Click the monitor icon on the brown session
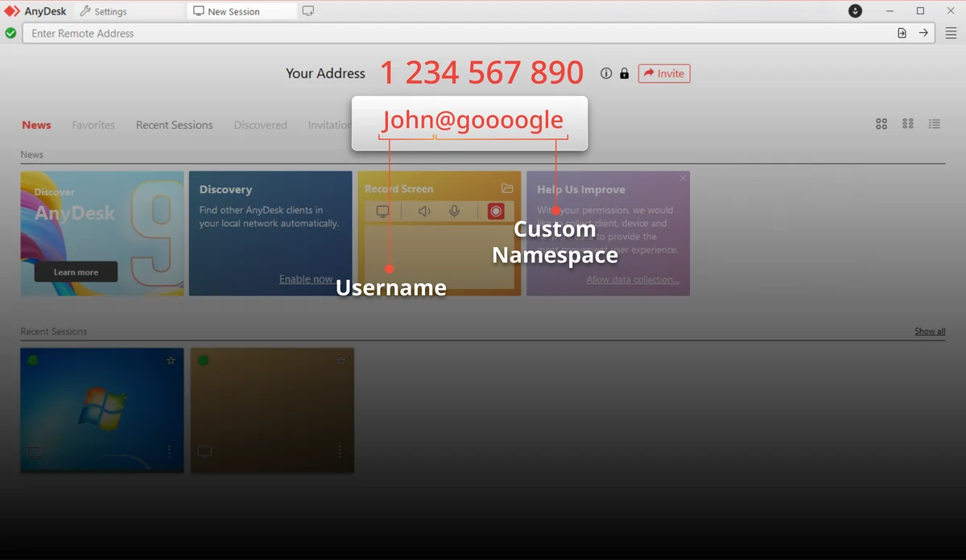Image resolution: width=966 pixels, height=560 pixels. (x=204, y=451)
